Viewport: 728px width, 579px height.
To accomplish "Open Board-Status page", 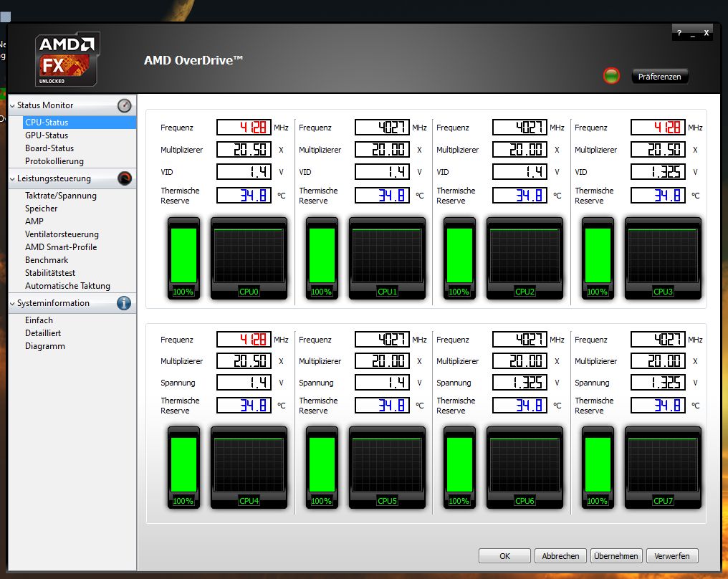I will pyautogui.click(x=49, y=148).
